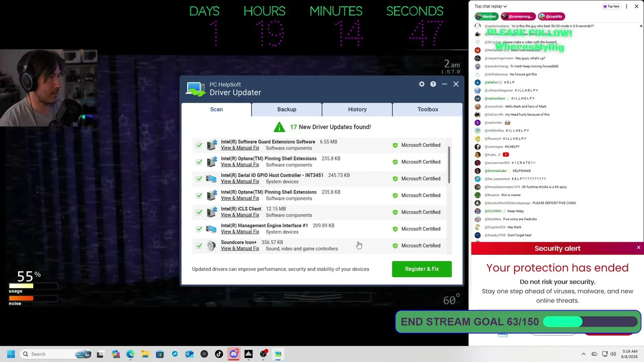Open Driver Updater settings gear
This screenshot has height=362, width=644.
tap(422, 84)
